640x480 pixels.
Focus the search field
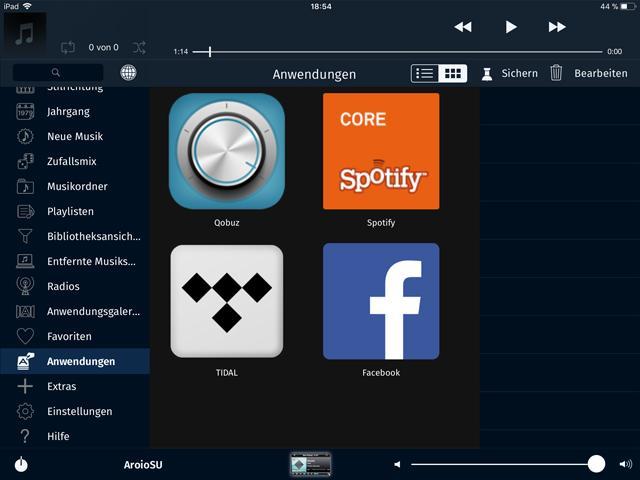[x=58, y=73]
